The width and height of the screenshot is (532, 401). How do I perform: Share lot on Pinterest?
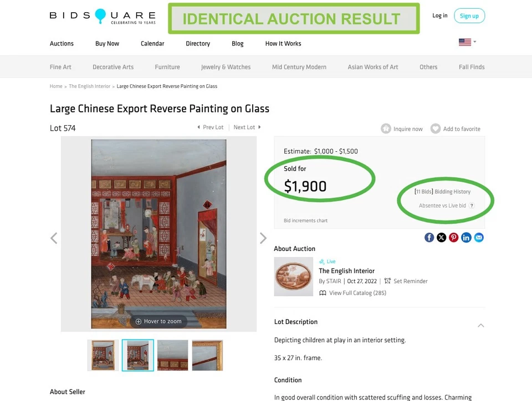coord(454,238)
